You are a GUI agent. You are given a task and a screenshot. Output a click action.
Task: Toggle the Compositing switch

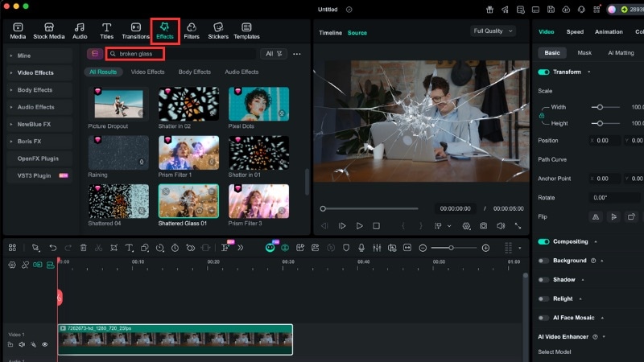(x=543, y=241)
